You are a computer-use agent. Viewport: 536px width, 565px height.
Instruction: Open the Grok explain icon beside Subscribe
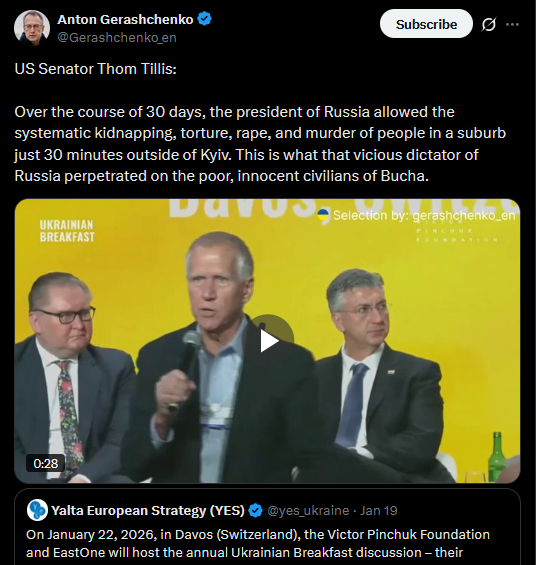tap(488, 25)
